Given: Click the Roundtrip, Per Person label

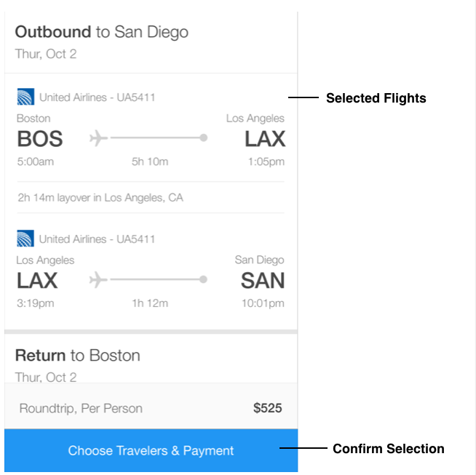Looking at the screenshot, I should 81,408.
